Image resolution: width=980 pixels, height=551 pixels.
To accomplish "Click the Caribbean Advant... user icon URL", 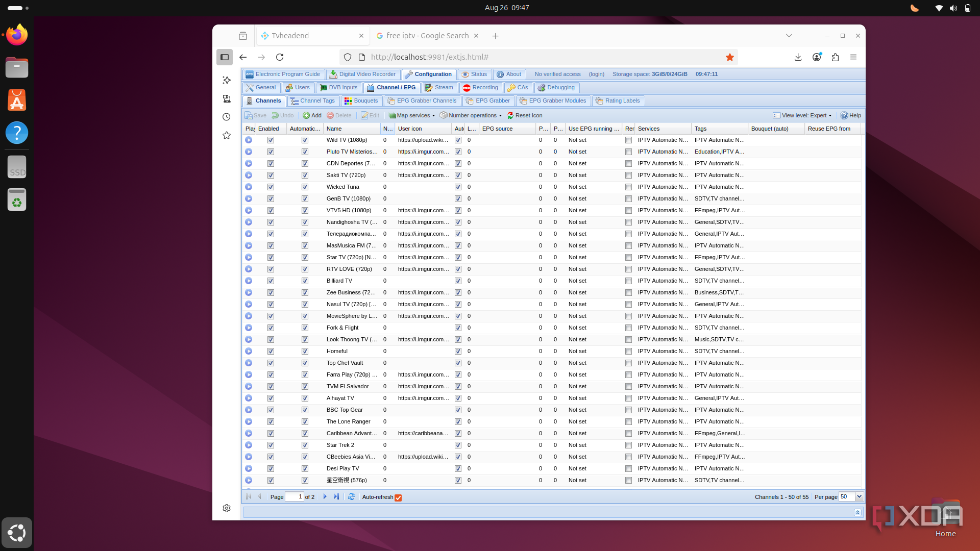I will [423, 433].
